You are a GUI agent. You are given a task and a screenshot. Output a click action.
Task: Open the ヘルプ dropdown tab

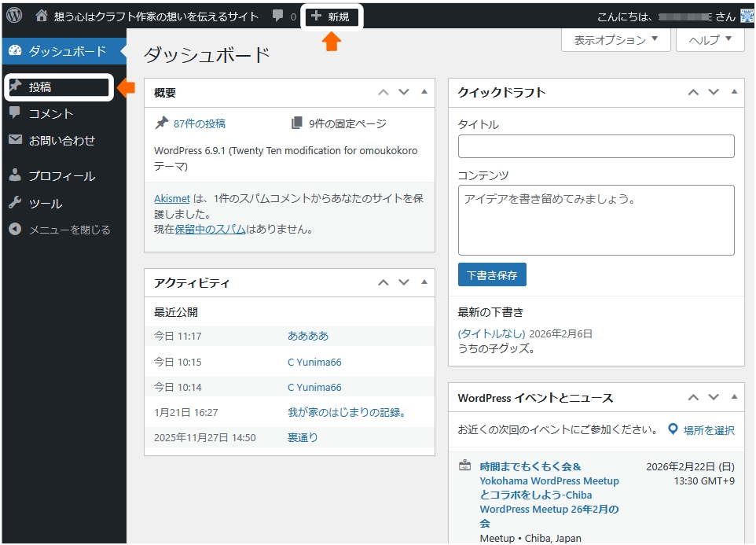click(x=710, y=40)
